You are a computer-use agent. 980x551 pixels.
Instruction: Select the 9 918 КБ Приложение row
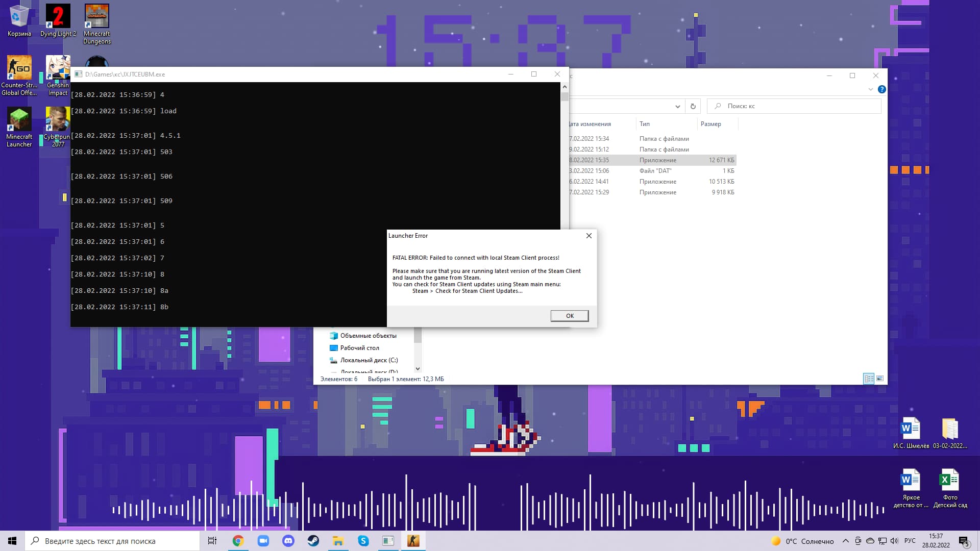[652, 192]
